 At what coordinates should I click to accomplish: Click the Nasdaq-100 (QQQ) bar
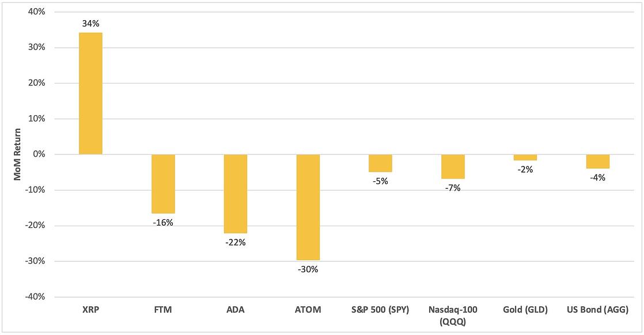(x=453, y=167)
